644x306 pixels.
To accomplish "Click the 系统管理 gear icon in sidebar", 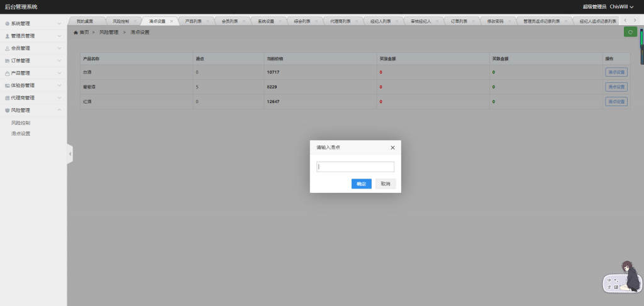I will pyautogui.click(x=8, y=23).
